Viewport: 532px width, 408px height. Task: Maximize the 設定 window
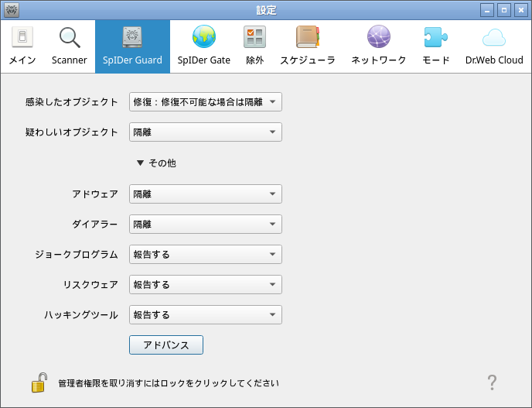504,10
